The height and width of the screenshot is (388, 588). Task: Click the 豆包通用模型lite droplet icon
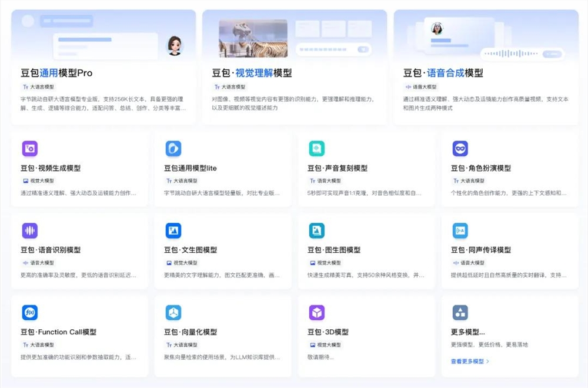coord(173,149)
